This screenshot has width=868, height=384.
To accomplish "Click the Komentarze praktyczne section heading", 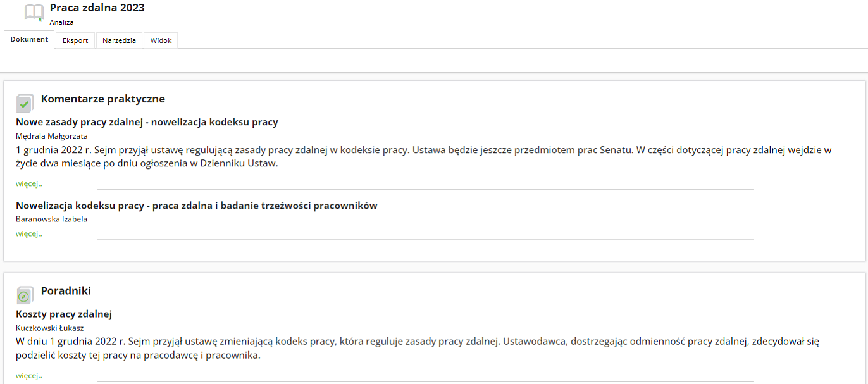I will 102,99.
